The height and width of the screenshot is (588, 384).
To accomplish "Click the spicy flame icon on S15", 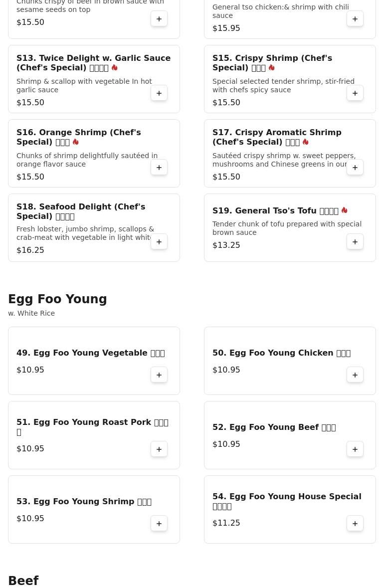I will pos(271,68).
